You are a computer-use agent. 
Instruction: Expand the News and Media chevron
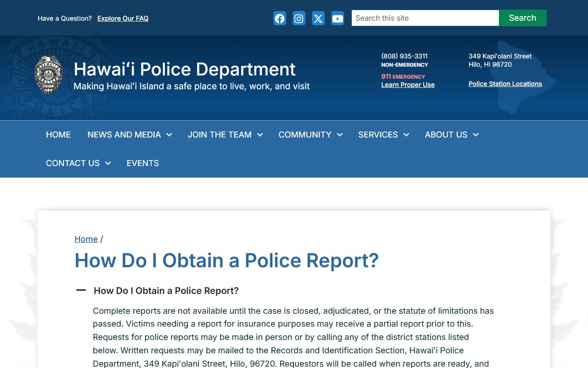[x=169, y=135]
